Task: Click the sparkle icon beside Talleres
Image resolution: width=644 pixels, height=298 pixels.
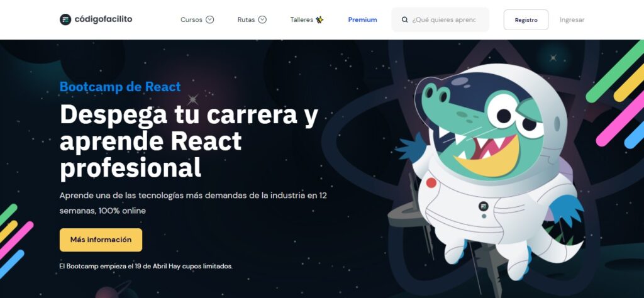Action: [320, 19]
